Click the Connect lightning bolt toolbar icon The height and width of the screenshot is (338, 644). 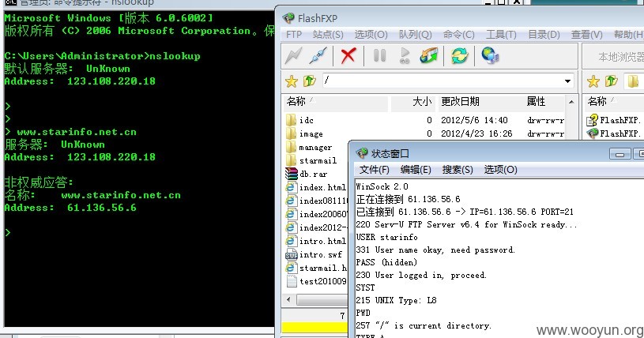(x=293, y=56)
